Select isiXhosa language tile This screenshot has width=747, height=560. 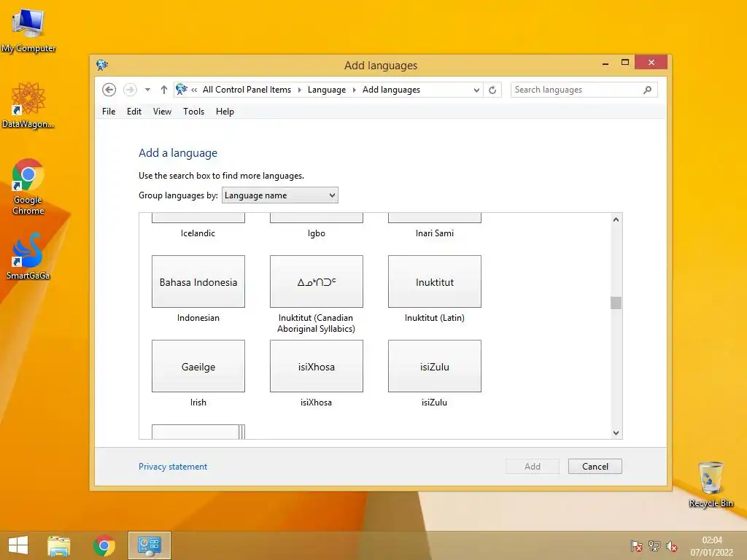317,366
